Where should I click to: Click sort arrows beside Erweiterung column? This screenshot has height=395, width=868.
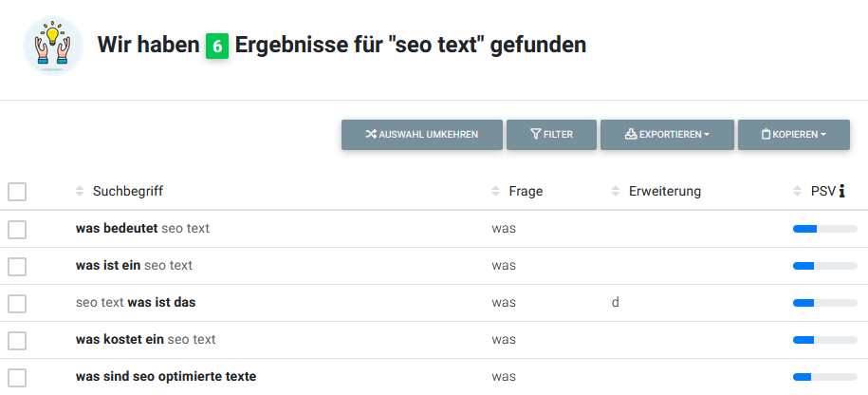click(616, 192)
